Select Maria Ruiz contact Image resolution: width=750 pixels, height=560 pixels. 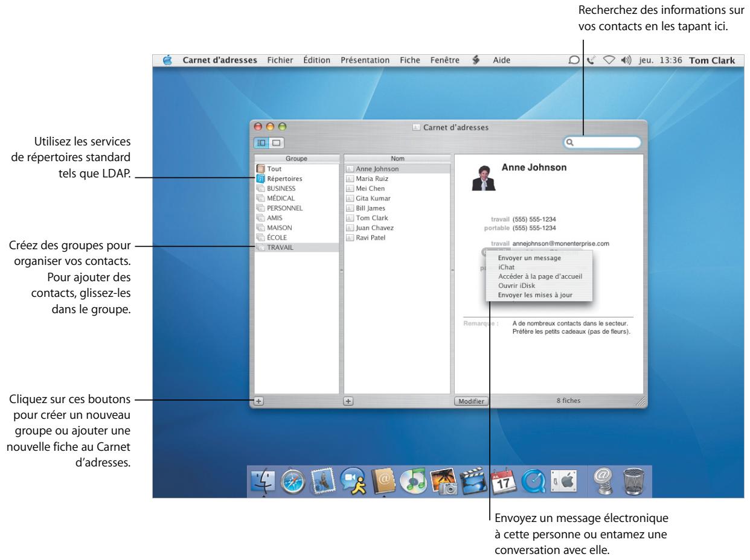397,179
